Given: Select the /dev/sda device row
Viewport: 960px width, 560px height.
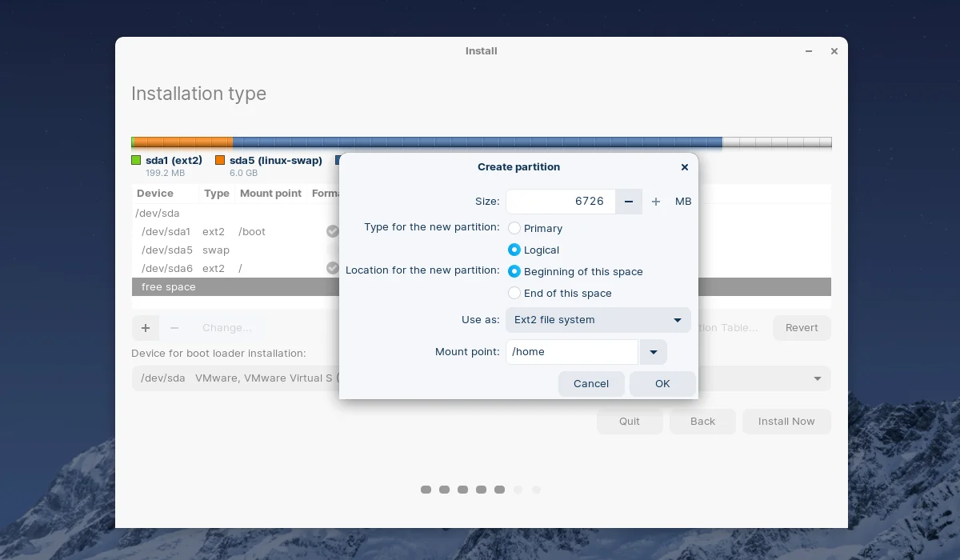Looking at the screenshot, I should (x=482, y=214).
